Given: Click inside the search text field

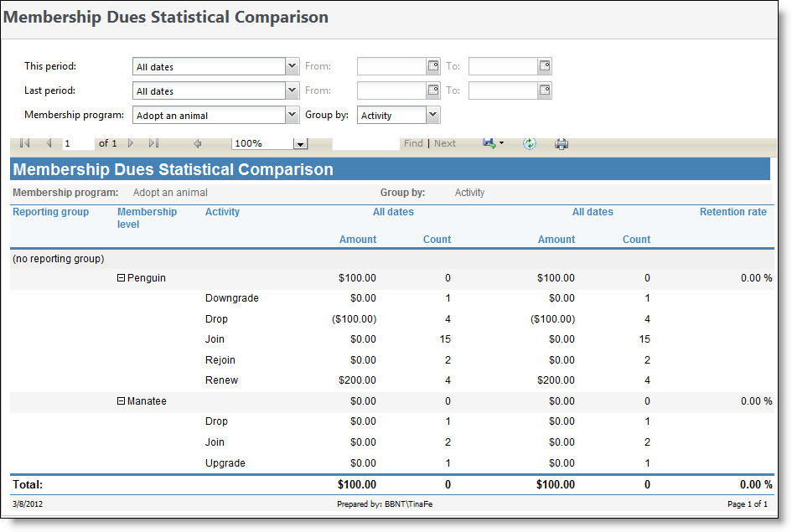Looking at the screenshot, I should click(x=365, y=143).
